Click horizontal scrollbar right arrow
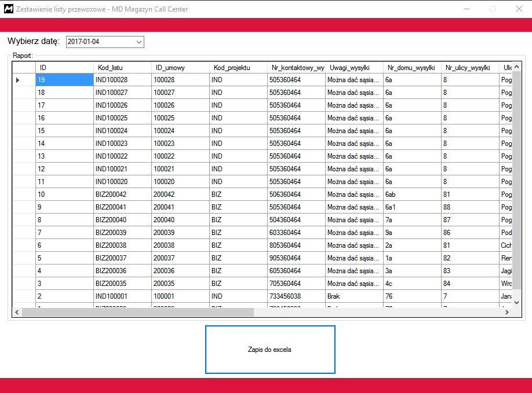532x393 pixels. pyautogui.click(x=507, y=312)
